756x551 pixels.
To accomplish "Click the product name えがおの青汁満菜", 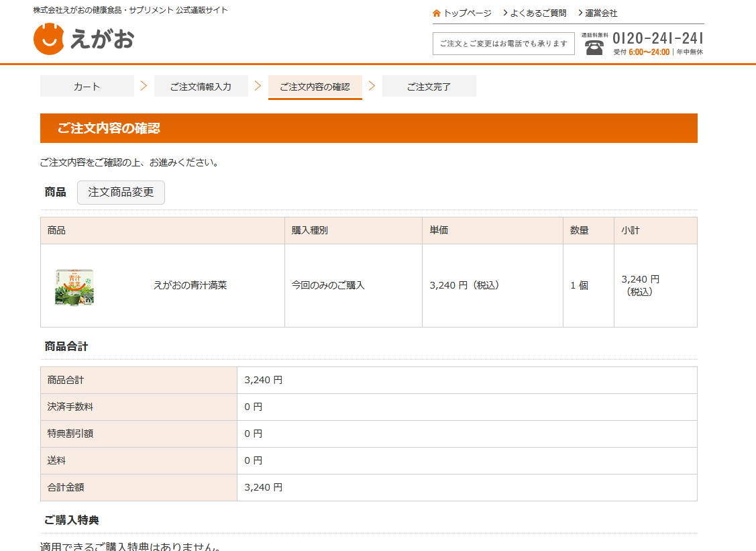I will (x=190, y=286).
